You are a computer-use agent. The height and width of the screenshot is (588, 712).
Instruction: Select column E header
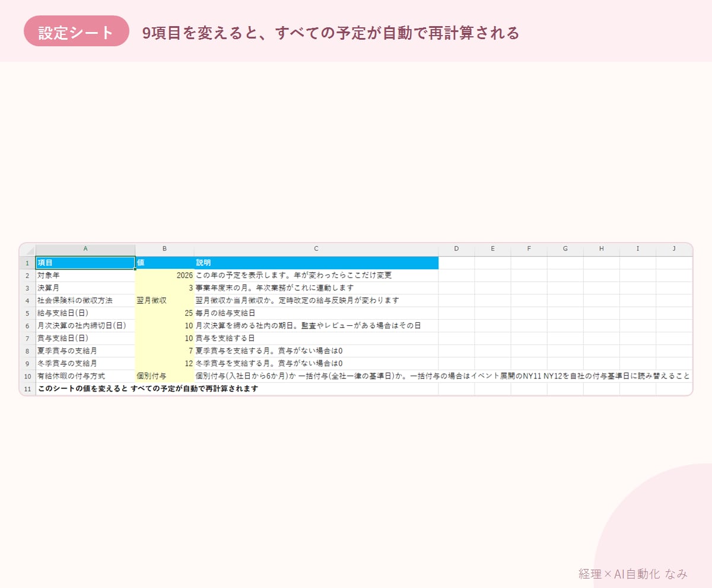(x=492, y=249)
